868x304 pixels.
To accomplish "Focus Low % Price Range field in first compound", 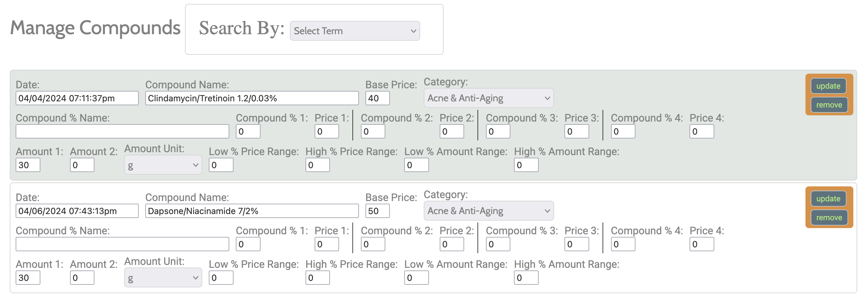I will tap(221, 165).
